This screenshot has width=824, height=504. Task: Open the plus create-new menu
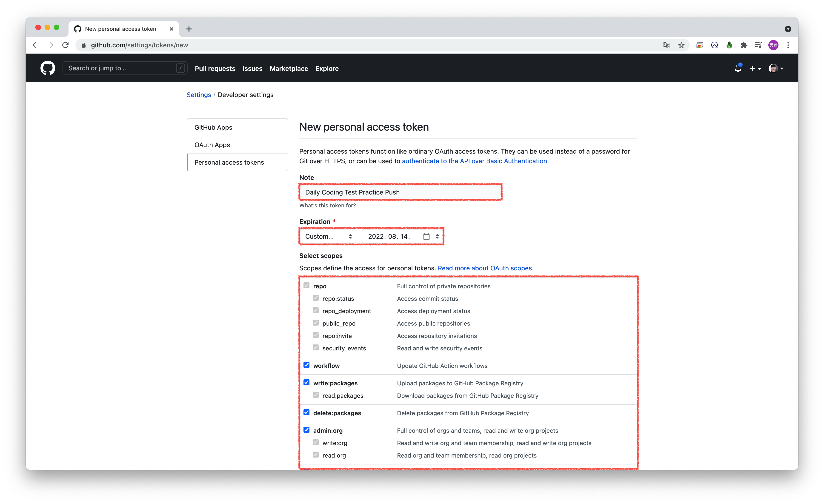[755, 68]
